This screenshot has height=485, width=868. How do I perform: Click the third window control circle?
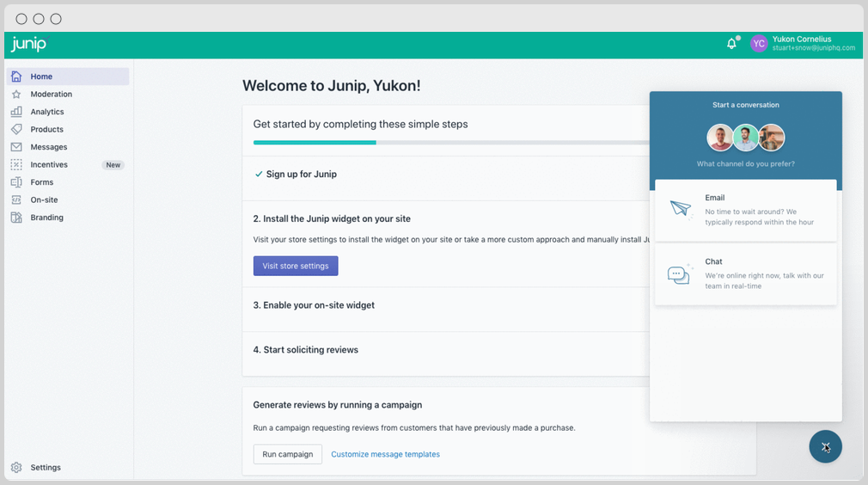coord(55,19)
